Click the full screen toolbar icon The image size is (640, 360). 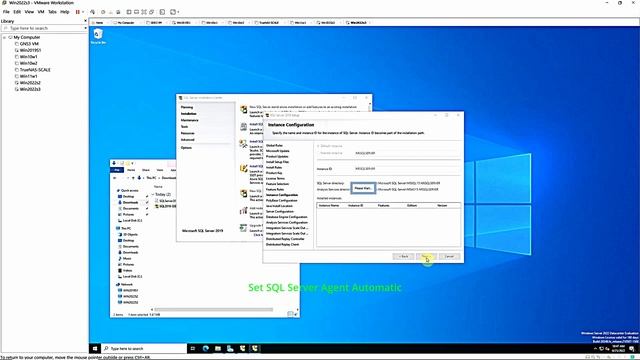[144, 12]
